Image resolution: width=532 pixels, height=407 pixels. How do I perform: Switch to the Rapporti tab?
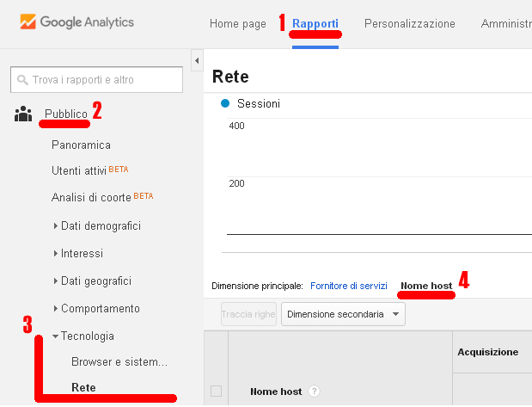(315, 24)
